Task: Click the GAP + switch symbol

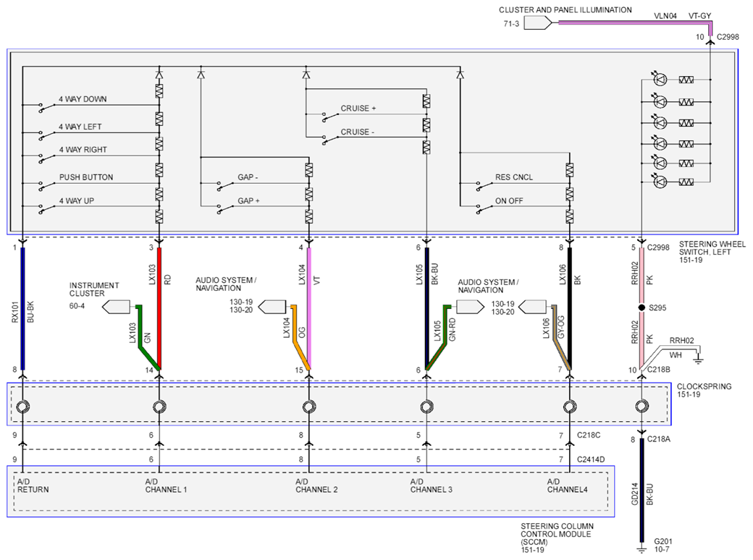Action: click(x=224, y=209)
